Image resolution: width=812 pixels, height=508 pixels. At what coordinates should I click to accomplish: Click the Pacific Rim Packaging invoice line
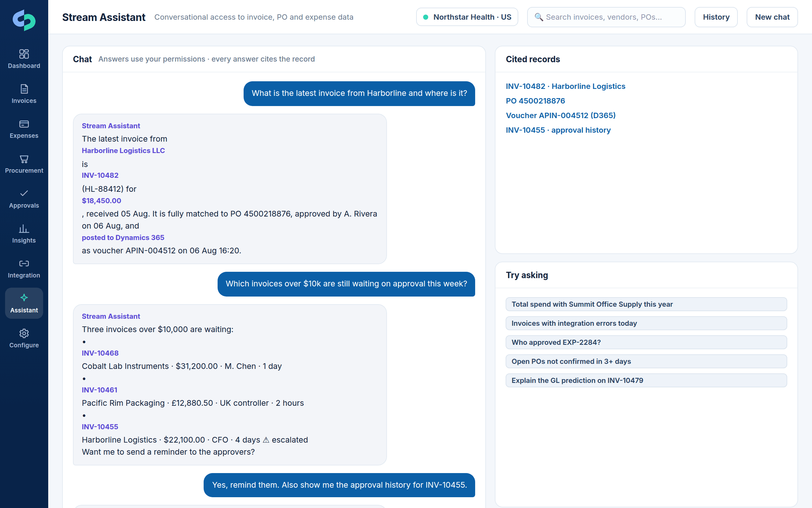click(193, 403)
